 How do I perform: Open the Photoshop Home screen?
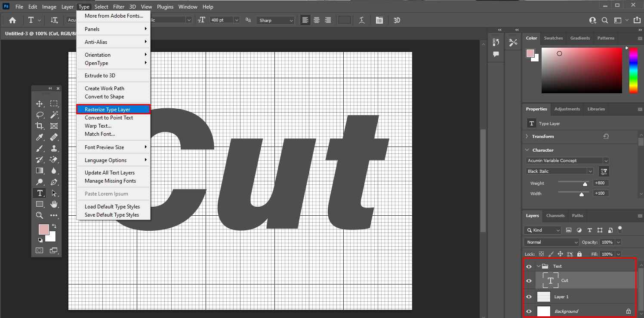pyautogui.click(x=12, y=20)
